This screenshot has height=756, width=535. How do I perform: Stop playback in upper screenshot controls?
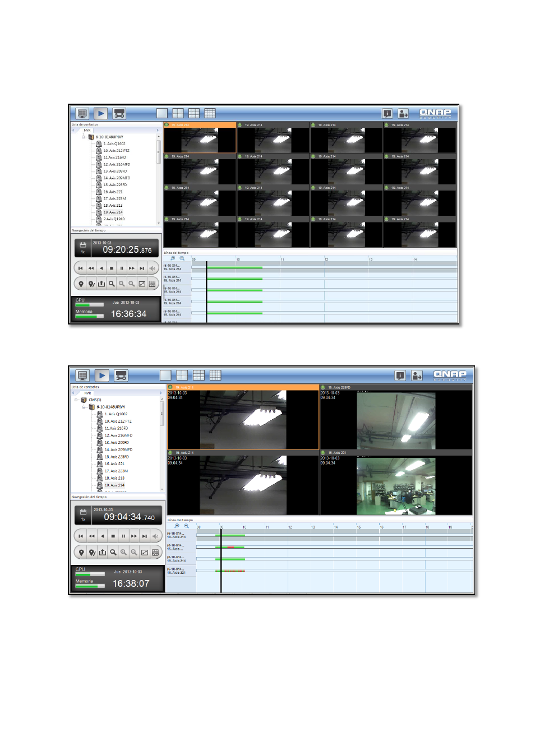pyautogui.click(x=112, y=268)
